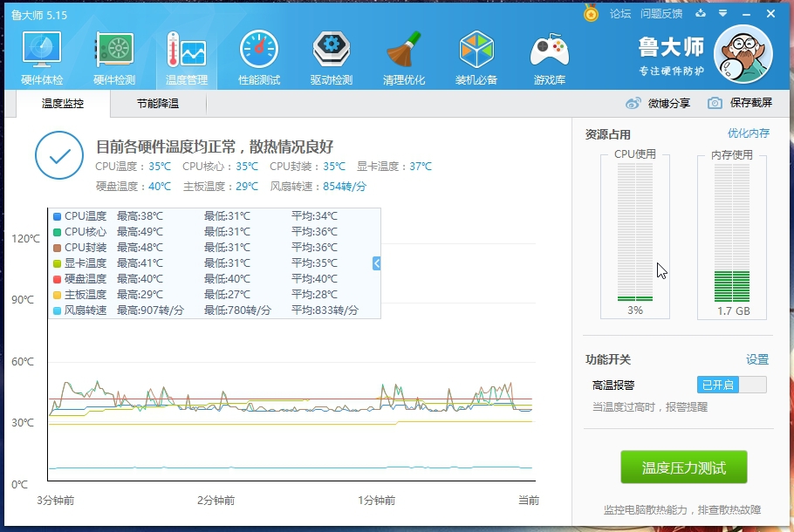Screen dimensions: 794x532
Task: Click the 平均:40℃ legend value
Action: click(314, 279)
